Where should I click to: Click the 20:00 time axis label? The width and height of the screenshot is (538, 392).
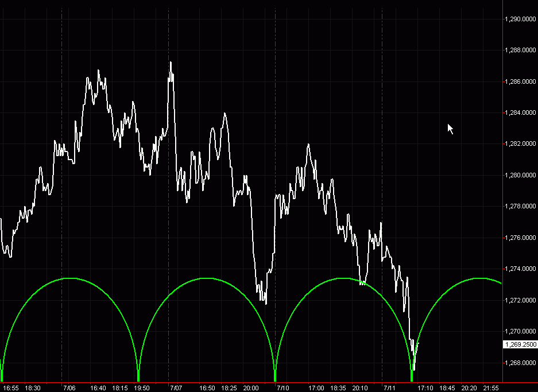point(251,388)
